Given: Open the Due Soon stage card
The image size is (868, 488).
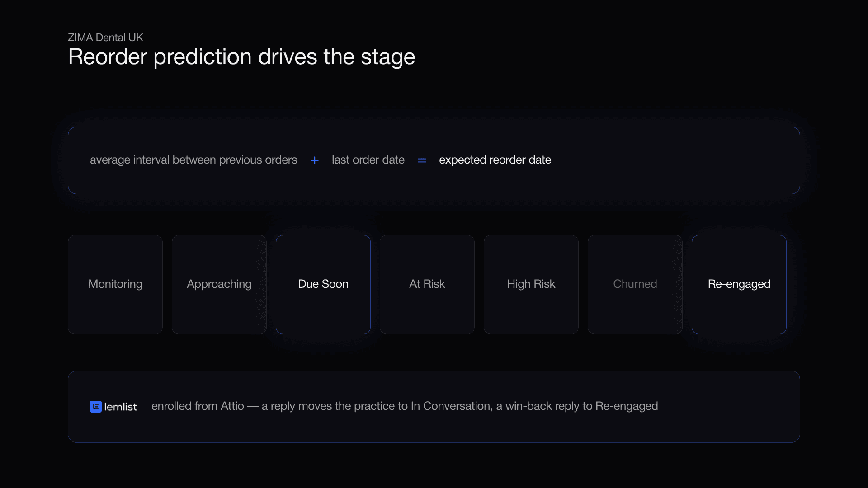Looking at the screenshot, I should (323, 285).
